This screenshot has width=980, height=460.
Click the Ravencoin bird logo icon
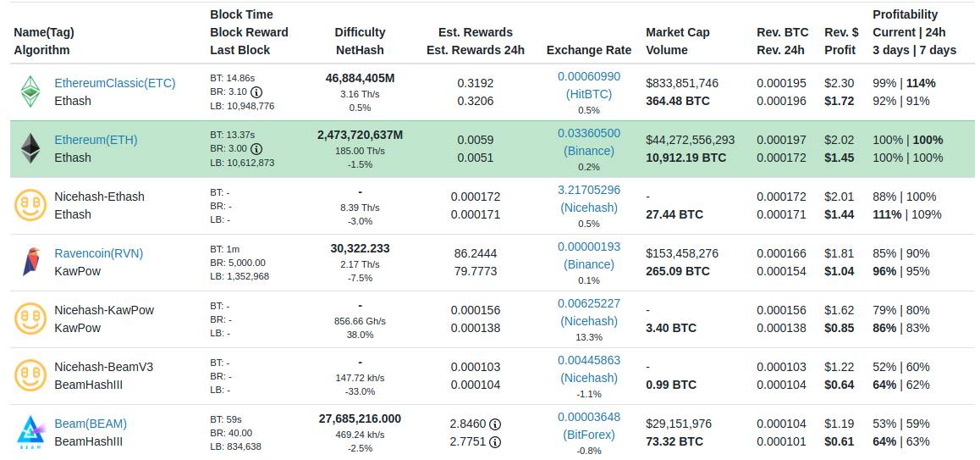(30, 262)
